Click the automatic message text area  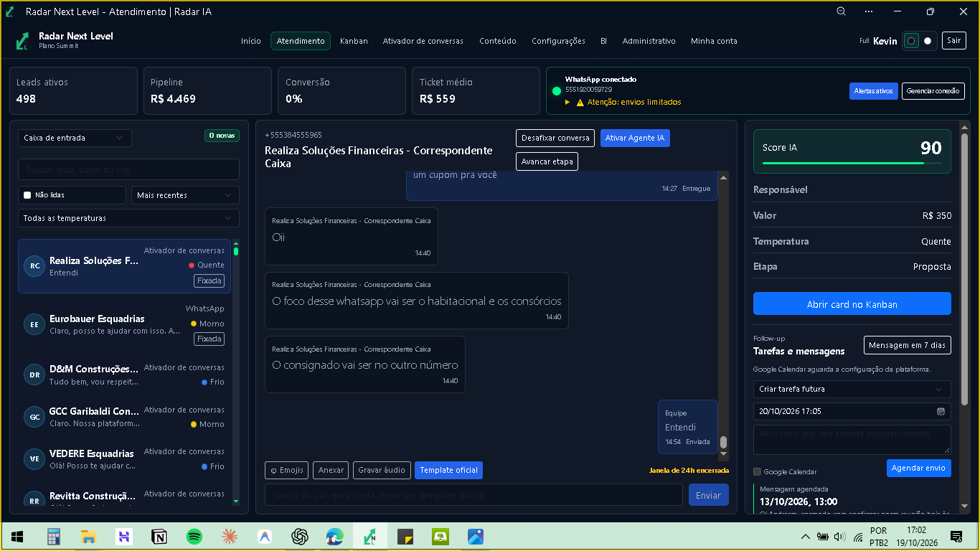[x=852, y=439]
